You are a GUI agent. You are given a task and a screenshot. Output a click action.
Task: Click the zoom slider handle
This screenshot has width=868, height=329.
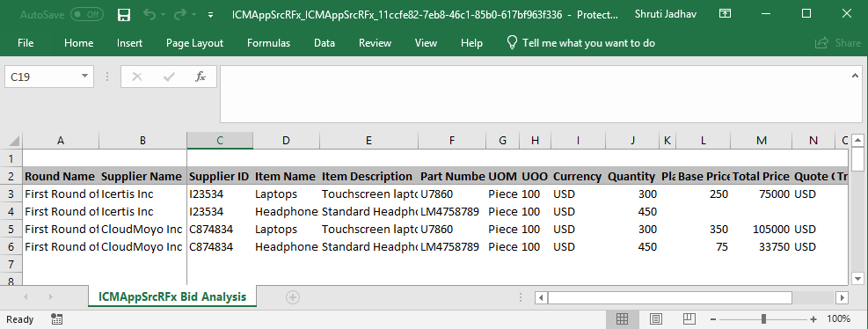pyautogui.click(x=764, y=319)
